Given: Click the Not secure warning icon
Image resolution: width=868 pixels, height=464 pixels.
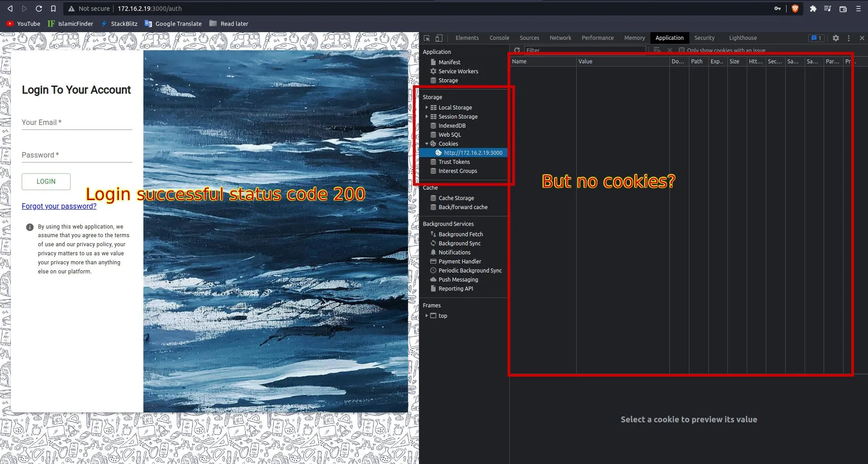Looking at the screenshot, I should coord(71,9).
